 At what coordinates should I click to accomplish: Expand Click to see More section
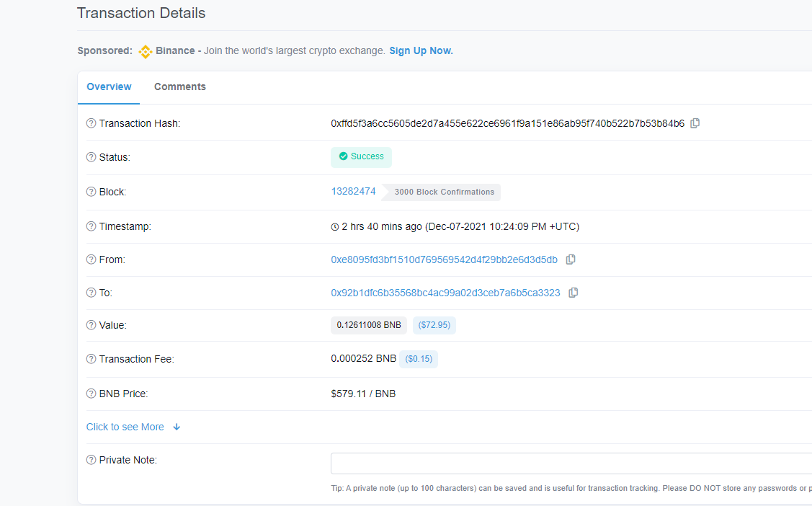tap(125, 427)
